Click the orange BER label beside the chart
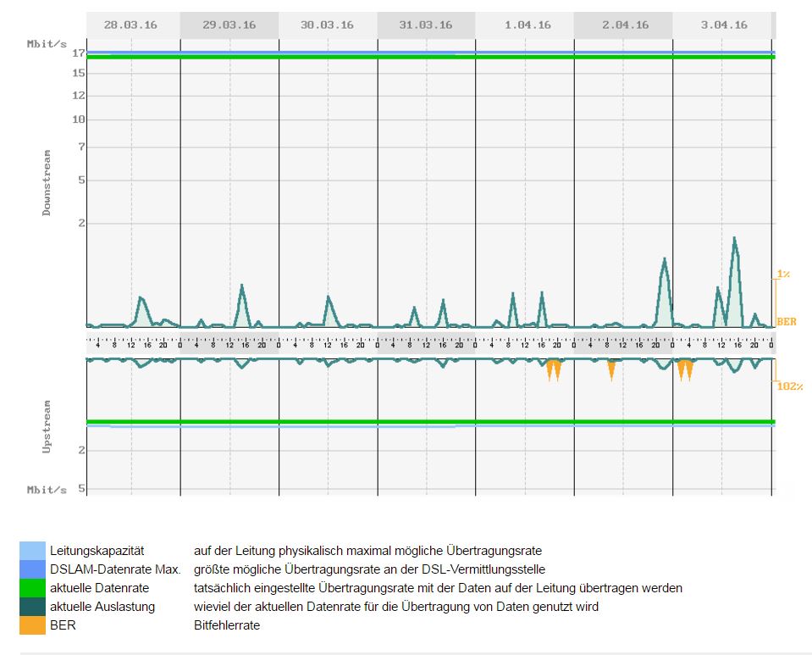This screenshot has height=655, width=812. pyautogui.click(x=786, y=322)
